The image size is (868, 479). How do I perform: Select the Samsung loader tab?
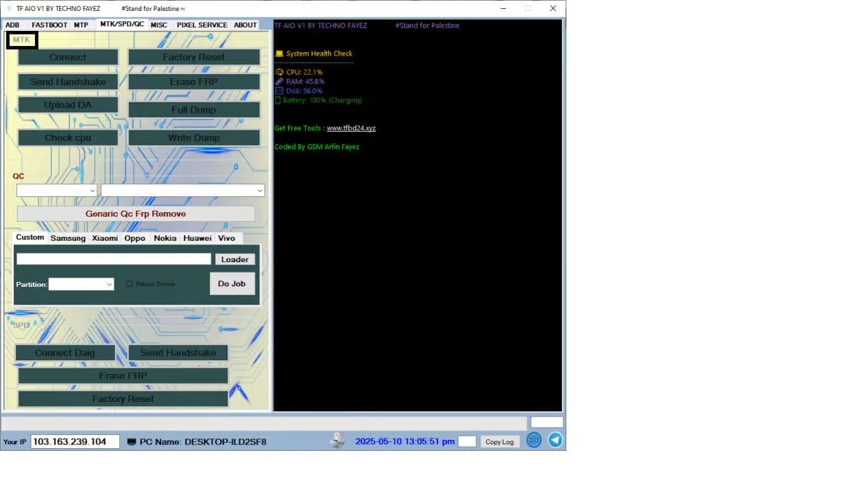[x=68, y=238]
